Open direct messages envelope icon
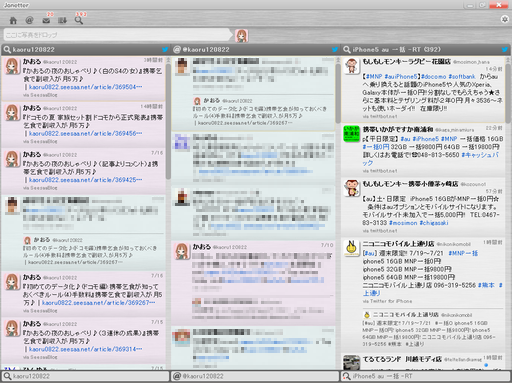 [x=46, y=21]
